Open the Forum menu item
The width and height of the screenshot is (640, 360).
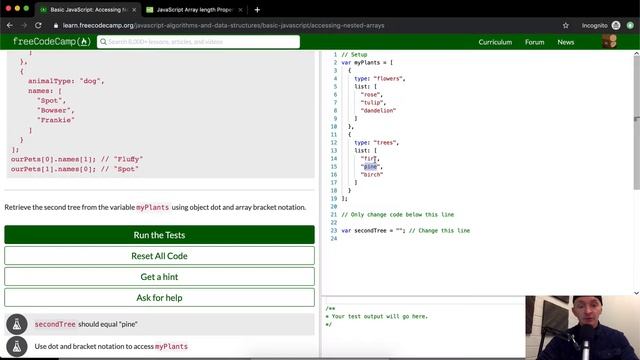[534, 42]
